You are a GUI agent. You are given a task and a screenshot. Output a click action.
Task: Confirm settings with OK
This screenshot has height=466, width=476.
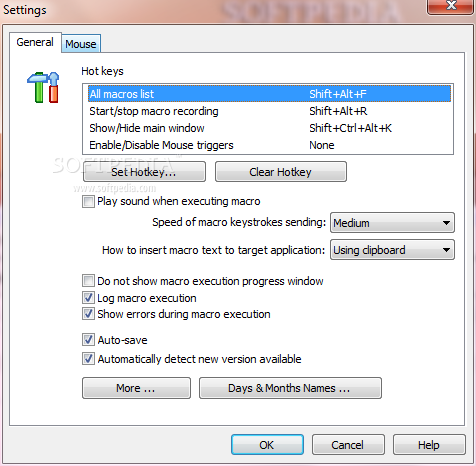point(267,445)
